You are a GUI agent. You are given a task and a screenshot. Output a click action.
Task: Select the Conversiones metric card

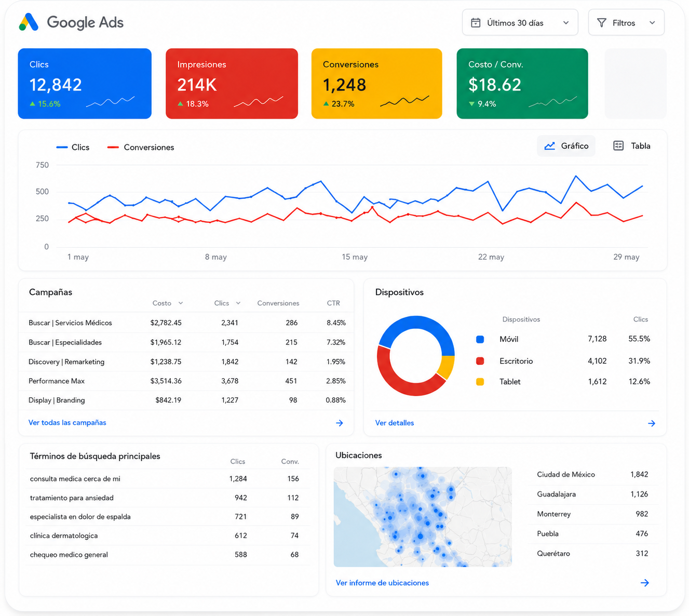pos(376,84)
